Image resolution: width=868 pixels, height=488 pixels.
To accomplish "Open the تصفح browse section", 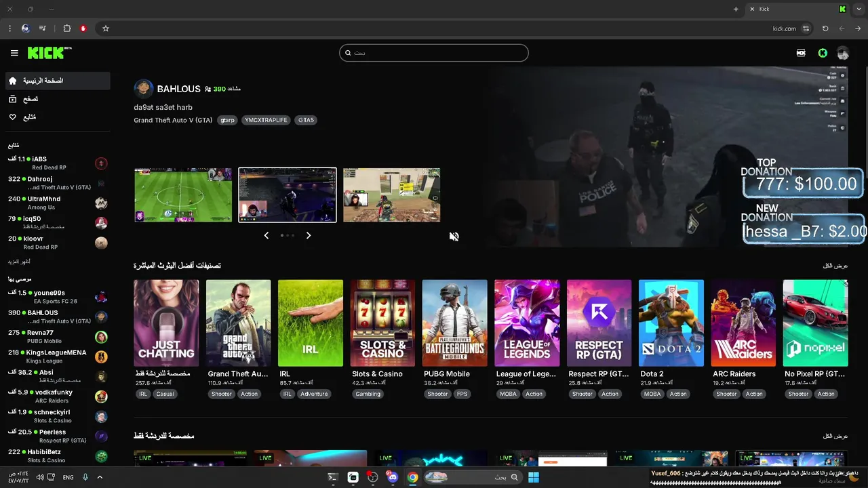I will [58, 99].
